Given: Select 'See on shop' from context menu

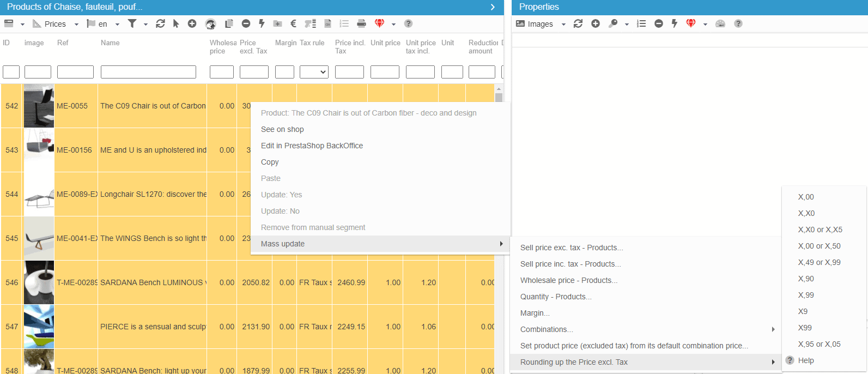Looking at the screenshot, I should (x=282, y=129).
